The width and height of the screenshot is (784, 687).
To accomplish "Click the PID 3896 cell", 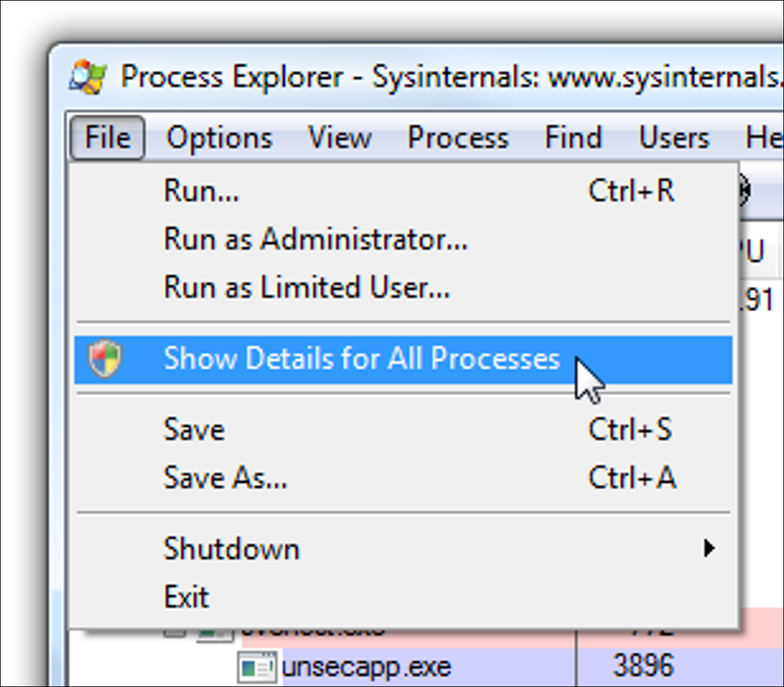I will pyautogui.click(x=643, y=667).
